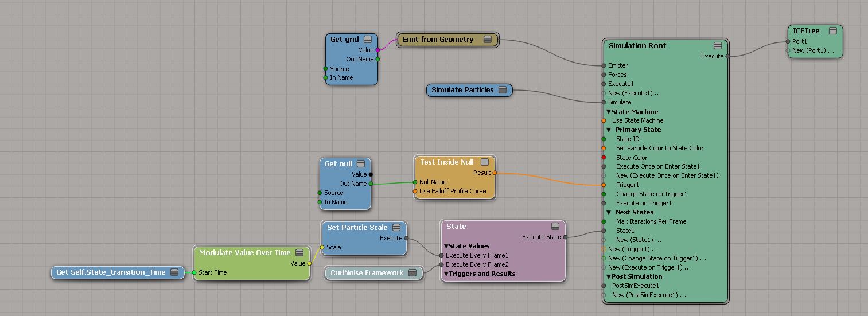Click the New (Port1) port on ICETree

point(788,51)
